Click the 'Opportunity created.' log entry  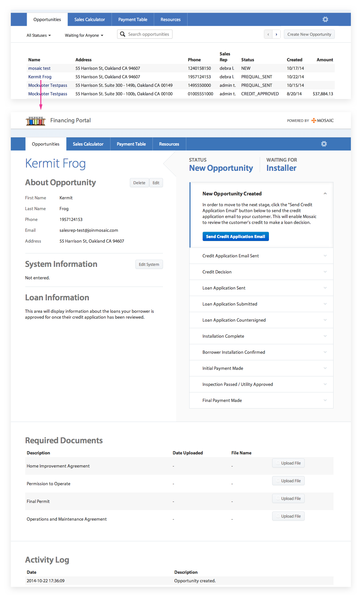point(195,581)
